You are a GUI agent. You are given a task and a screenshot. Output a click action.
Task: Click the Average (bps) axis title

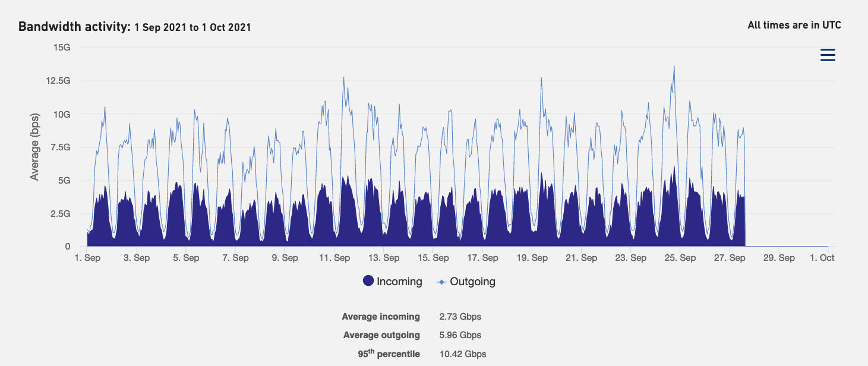click(x=34, y=146)
